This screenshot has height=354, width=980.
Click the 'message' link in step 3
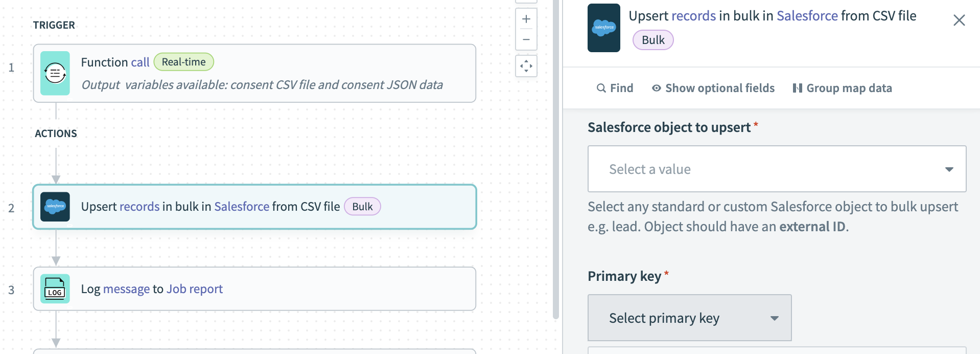(x=126, y=289)
